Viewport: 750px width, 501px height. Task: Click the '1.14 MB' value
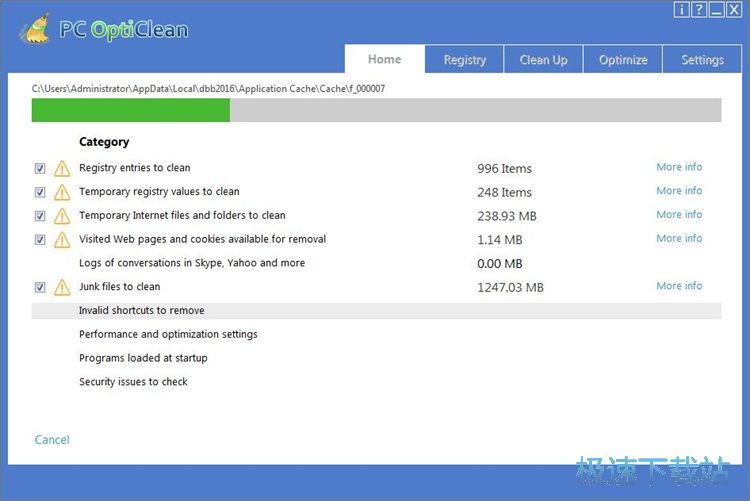(499, 240)
